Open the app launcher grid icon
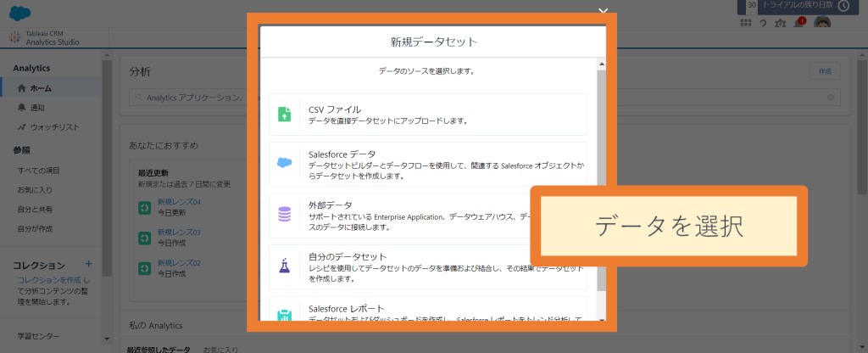This screenshot has width=868, height=353. click(746, 23)
